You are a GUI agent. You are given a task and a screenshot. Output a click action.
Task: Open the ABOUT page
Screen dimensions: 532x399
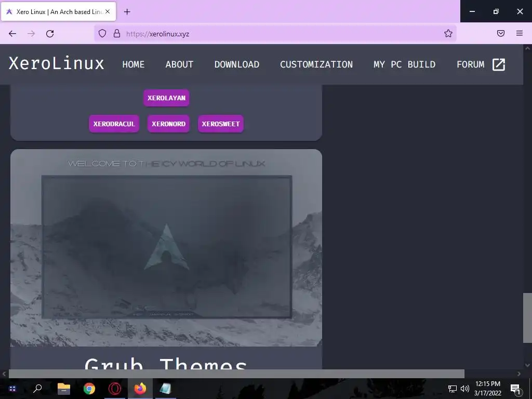tap(179, 64)
